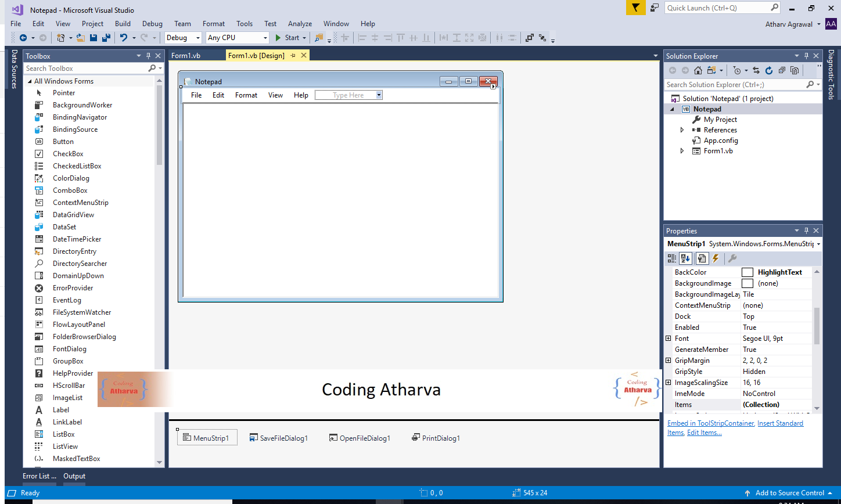
Task: Click the Navigate Backward toolbar icon
Action: pos(23,38)
